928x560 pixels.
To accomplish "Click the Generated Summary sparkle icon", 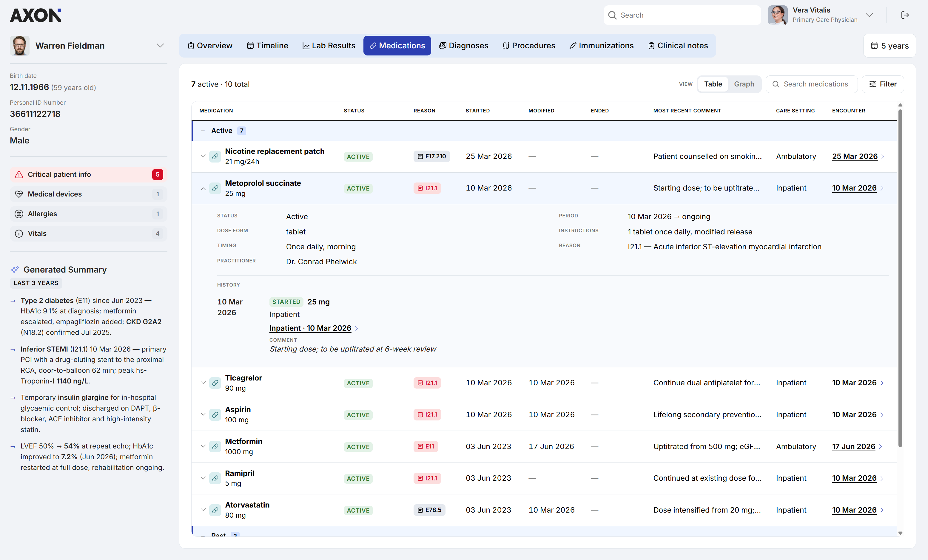I will [x=15, y=270].
